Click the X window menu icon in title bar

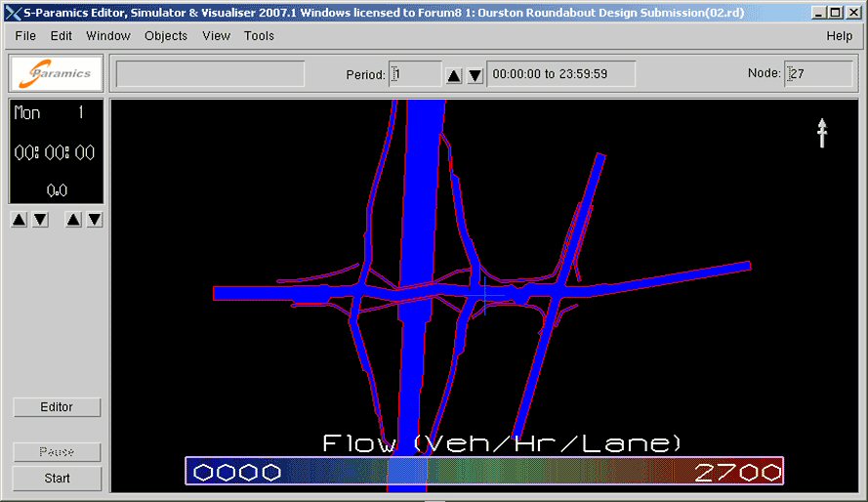(x=14, y=13)
